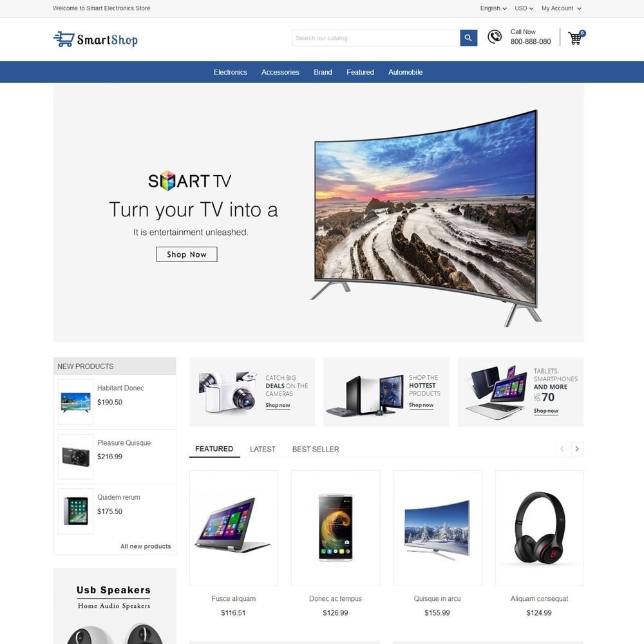
Task: Select the Aliquam consequat headphones image
Action: click(539, 528)
